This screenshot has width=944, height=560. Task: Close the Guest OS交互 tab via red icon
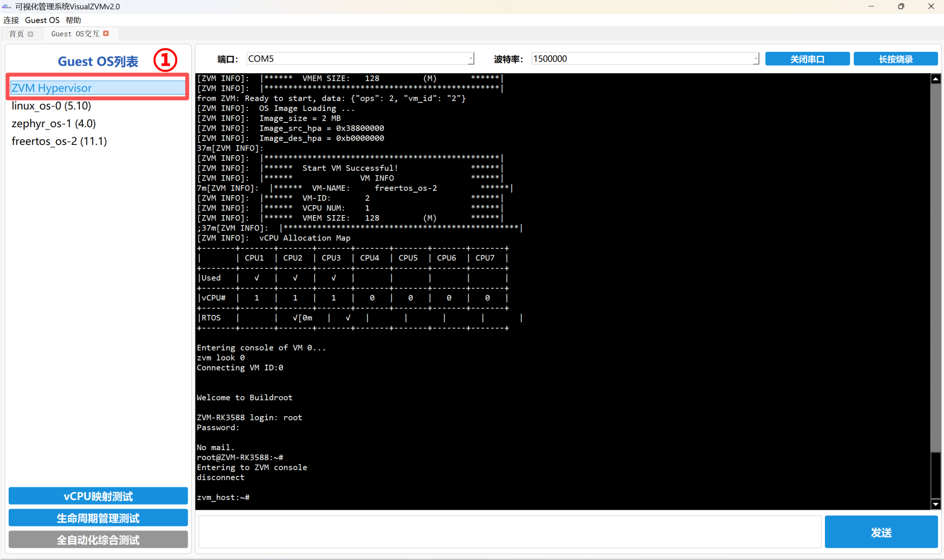(106, 34)
